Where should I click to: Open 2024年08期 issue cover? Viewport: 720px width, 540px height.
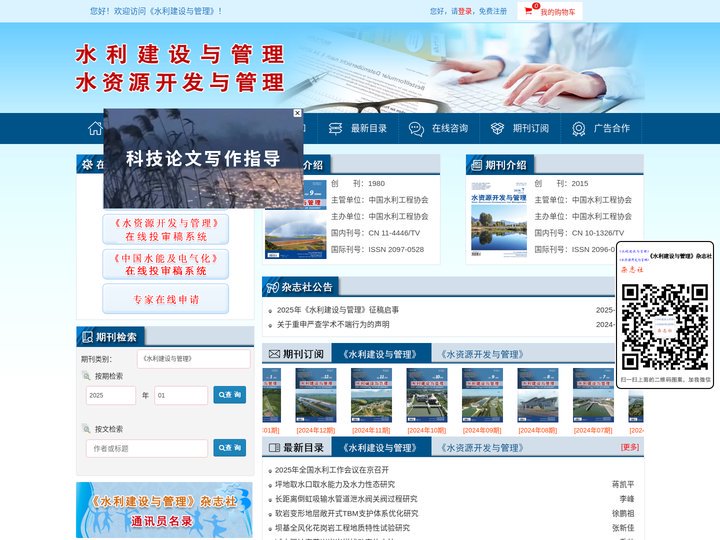pos(538,395)
